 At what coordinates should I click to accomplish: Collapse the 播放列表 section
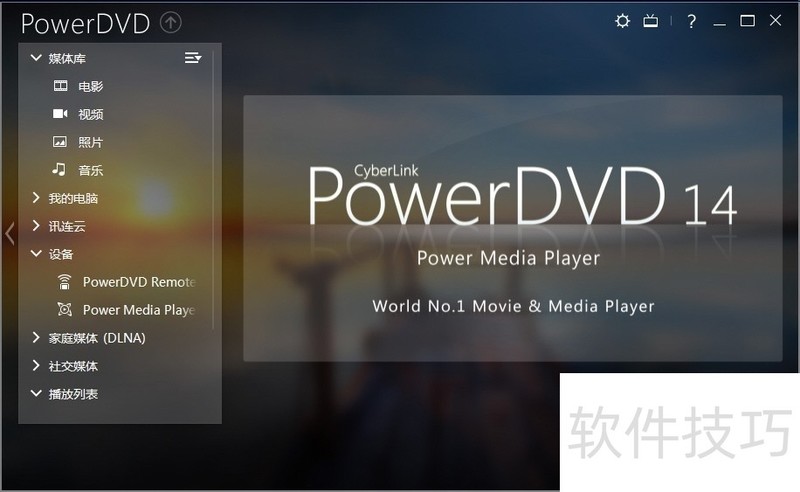click(x=36, y=393)
